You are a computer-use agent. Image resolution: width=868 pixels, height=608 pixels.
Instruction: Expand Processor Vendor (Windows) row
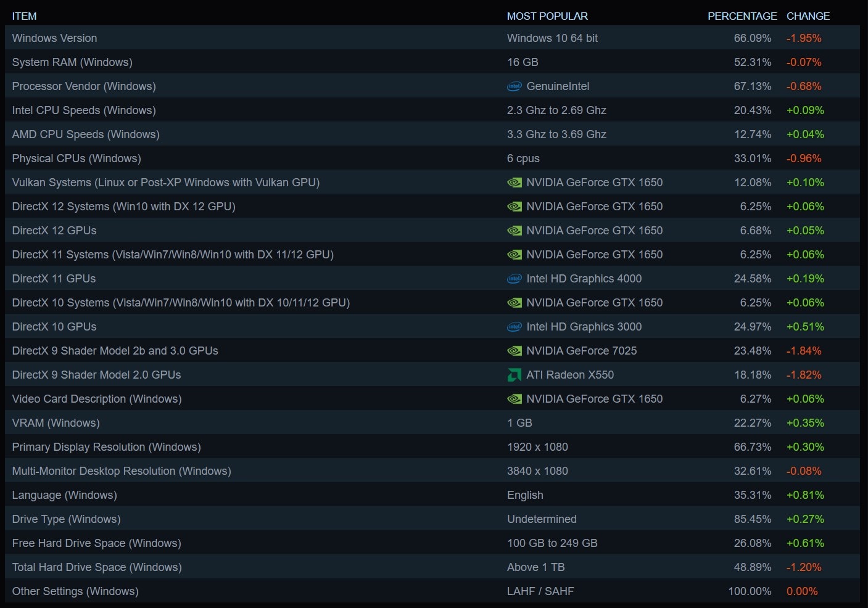(x=432, y=86)
